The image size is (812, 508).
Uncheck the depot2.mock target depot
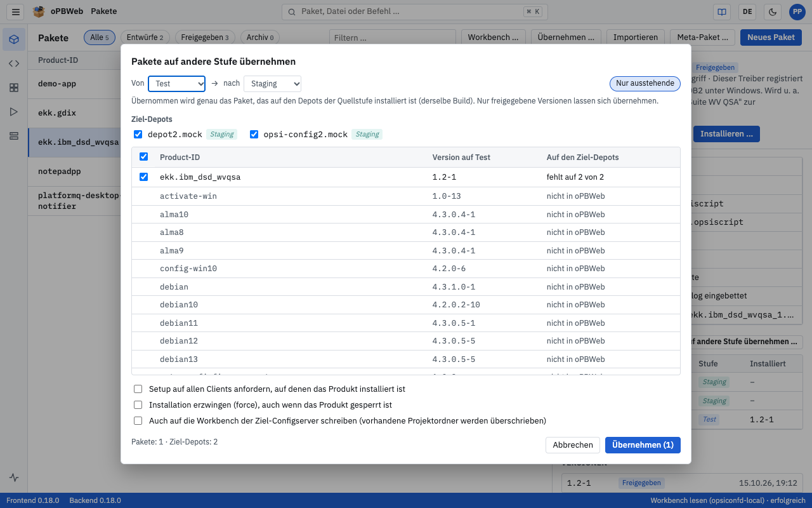coord(138,135)
